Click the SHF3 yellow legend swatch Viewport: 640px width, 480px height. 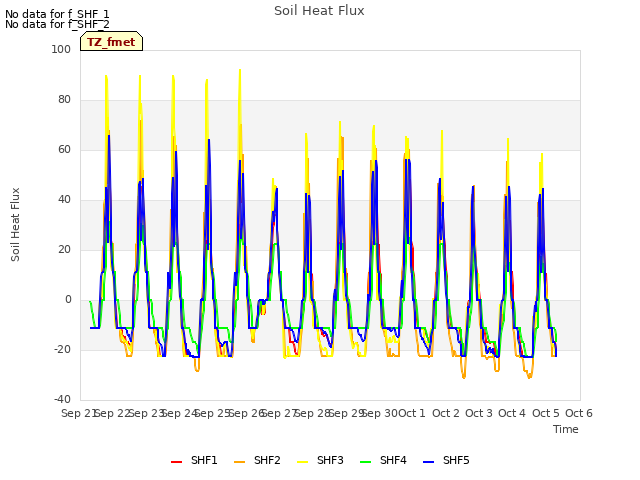point(302,462)
